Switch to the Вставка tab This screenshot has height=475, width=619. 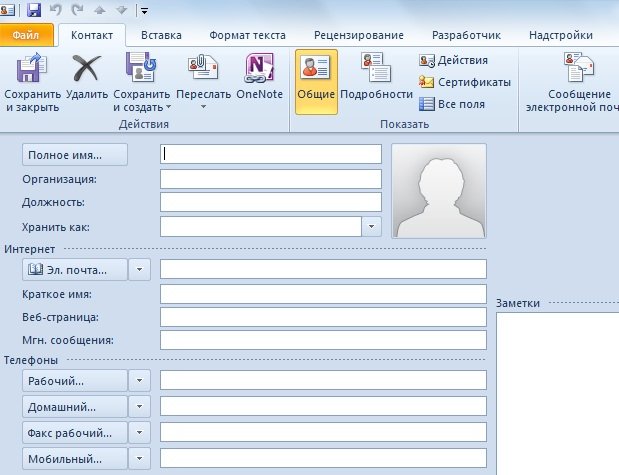[x=161, y=34]
